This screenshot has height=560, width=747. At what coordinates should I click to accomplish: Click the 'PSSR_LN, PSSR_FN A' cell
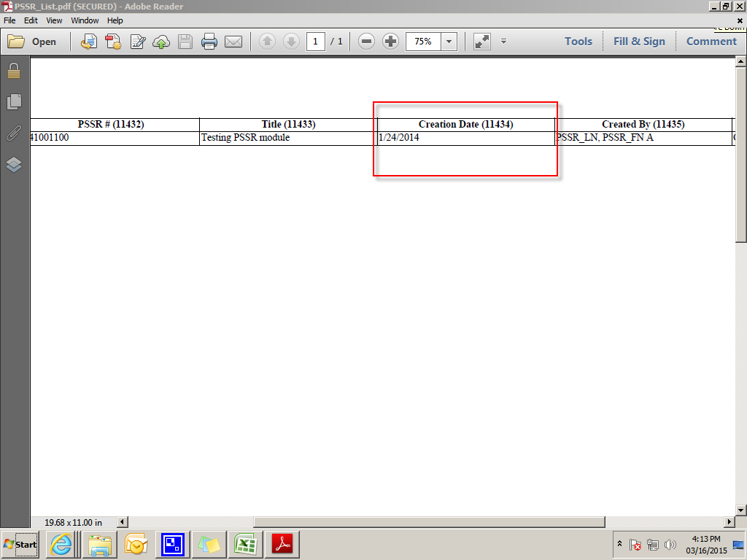point(605,138)
